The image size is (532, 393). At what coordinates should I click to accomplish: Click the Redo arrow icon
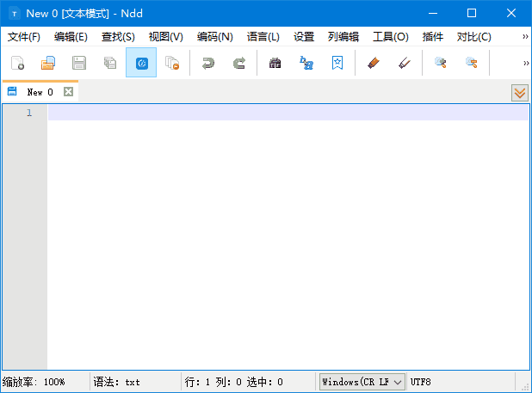tap(239, 63)
